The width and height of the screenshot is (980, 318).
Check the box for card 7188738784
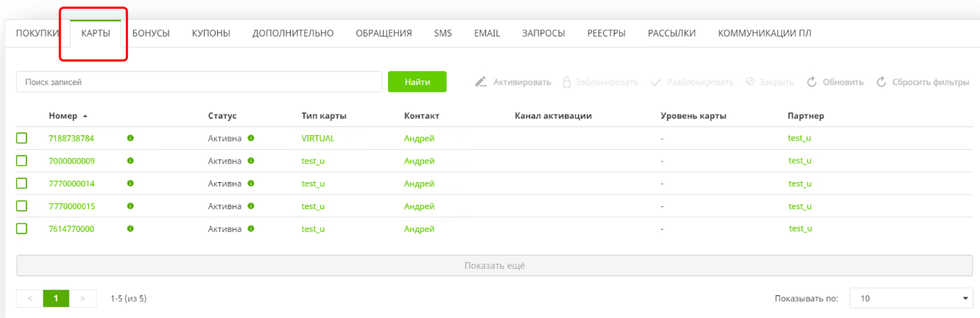22,138
